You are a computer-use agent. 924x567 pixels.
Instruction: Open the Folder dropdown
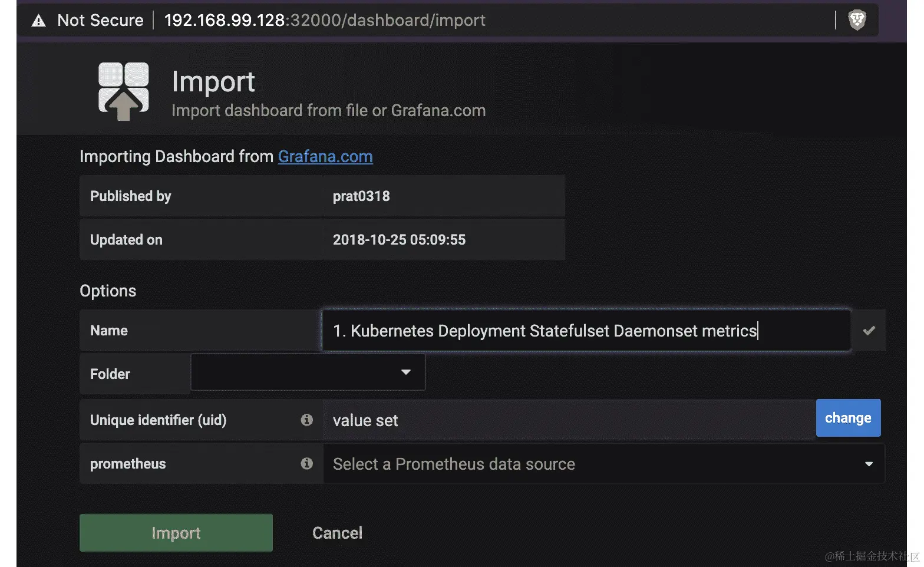[x=308, y=372]
